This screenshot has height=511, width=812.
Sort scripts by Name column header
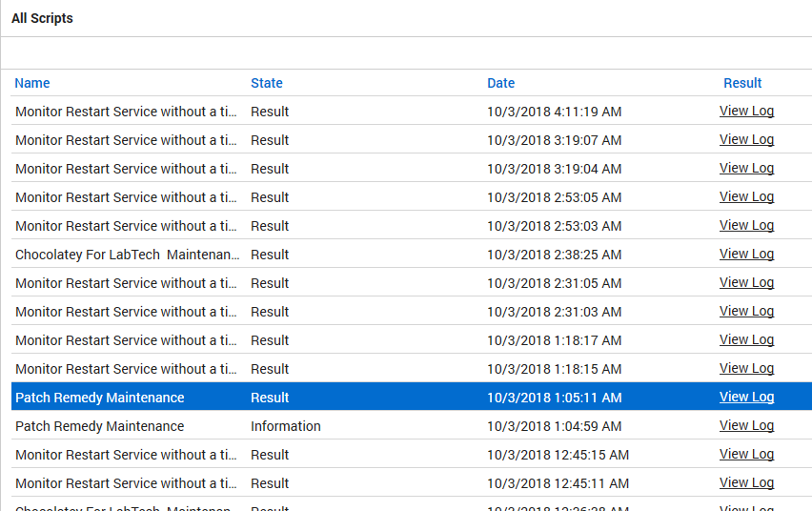[x=32, y=83]
